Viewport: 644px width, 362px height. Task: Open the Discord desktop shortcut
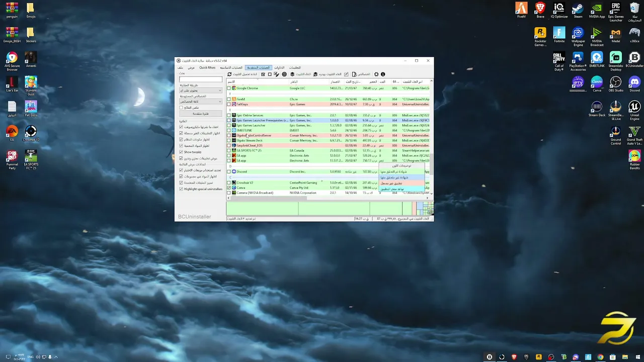(635, 84)
